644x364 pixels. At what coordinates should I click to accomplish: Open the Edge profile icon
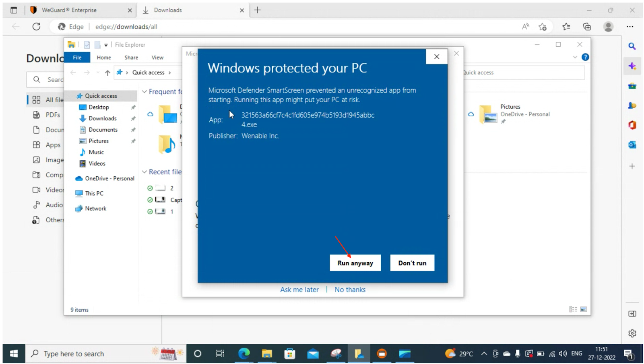pyautogui.click(x=608, y=27)
